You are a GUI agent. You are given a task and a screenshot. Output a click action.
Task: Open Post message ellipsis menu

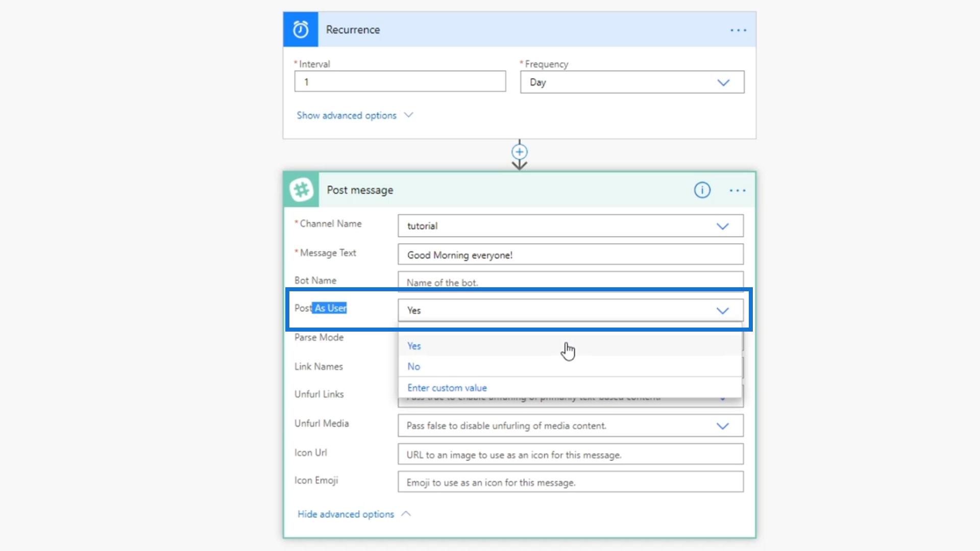coord(737,190)
